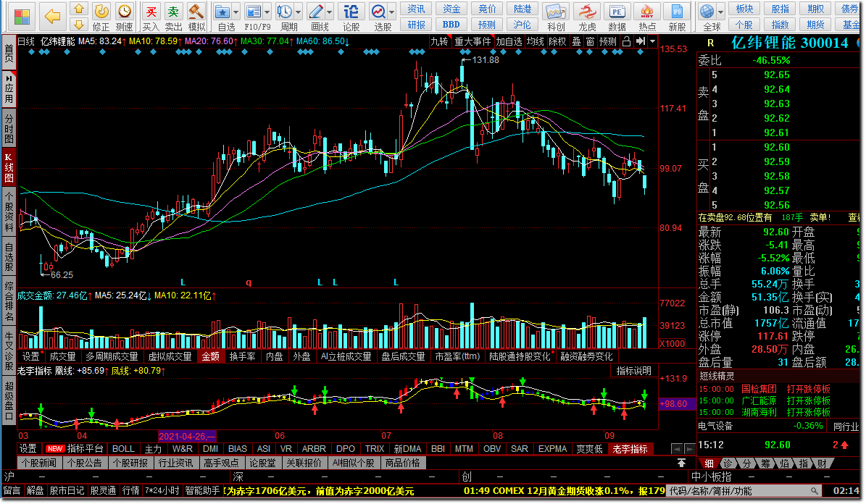The height and width of the screenshot is (504, 866).
Task: Click the 2021-04-26 date marker on timeline
Action: click(187, 436)
